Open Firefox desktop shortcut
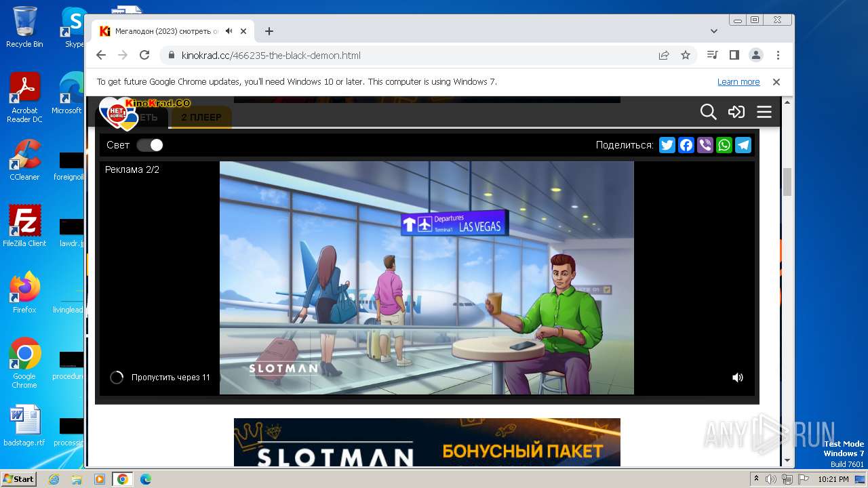This screenshot has width=868, height=488. coord(24,293)
